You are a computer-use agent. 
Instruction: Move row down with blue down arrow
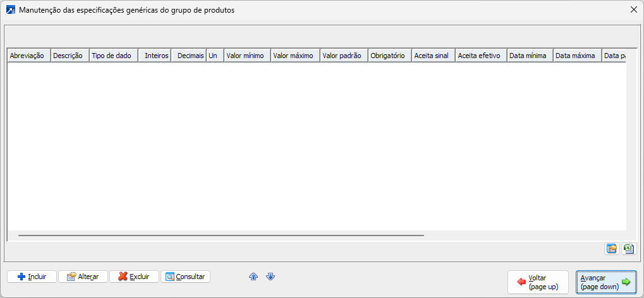coord(270,277)
